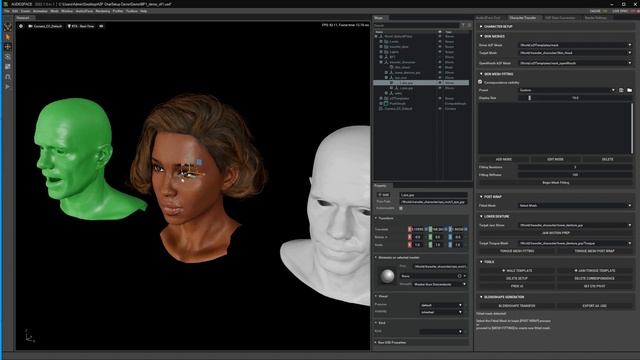Image resolution: width=640 pixels, height=360 pixels.
Task: Click the Stage panel filter icon
Action: [x=463, y=25]
